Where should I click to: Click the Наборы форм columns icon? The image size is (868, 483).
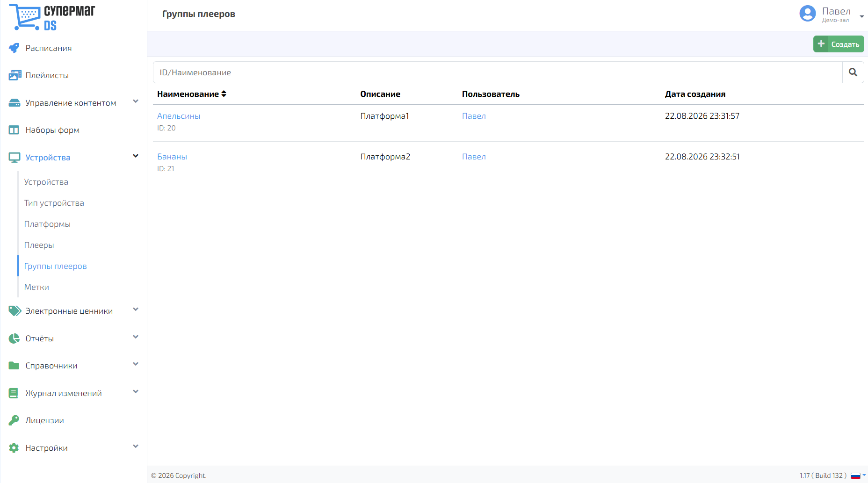coord(14,130)
